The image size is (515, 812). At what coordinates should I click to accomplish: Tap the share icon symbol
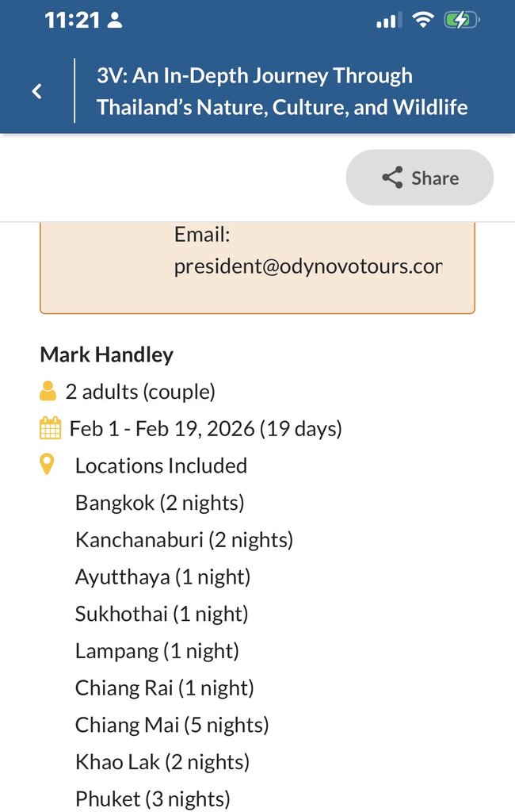(392, 178)
